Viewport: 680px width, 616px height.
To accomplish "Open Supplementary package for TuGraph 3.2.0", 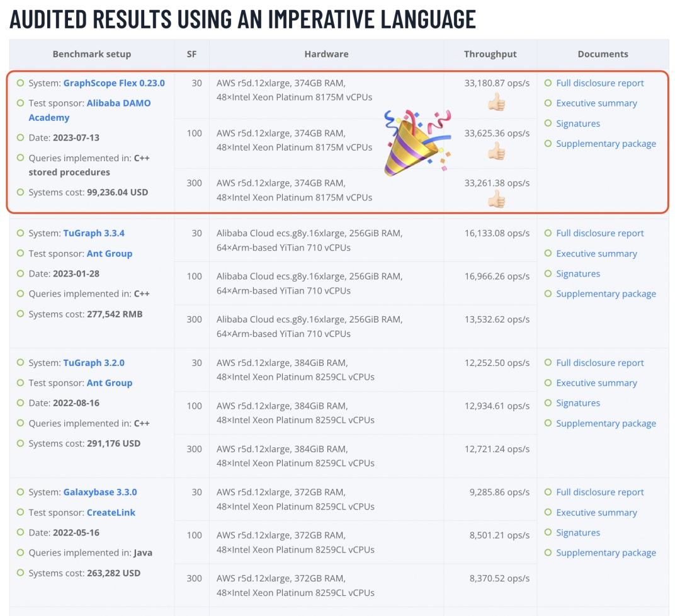I will click(x=606, y=423).
